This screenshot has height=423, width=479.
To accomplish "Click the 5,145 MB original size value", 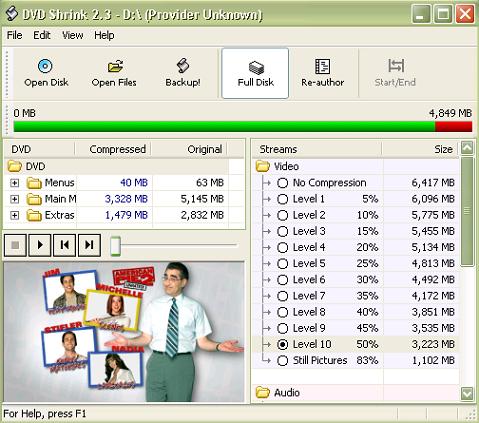I will (202, 199).
